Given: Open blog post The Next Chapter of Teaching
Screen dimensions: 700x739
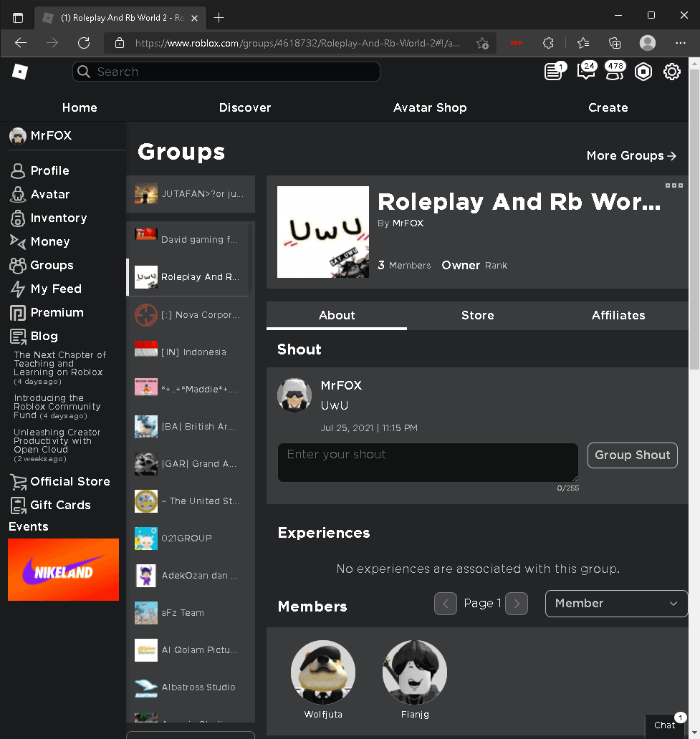Looking at the screenshot, I should click(60, 367).
